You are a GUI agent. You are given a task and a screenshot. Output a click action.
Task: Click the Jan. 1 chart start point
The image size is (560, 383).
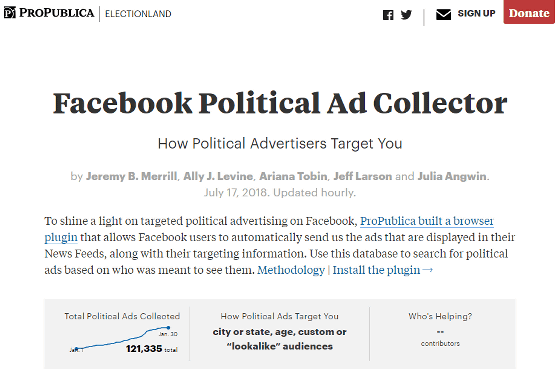pos(76,349)
